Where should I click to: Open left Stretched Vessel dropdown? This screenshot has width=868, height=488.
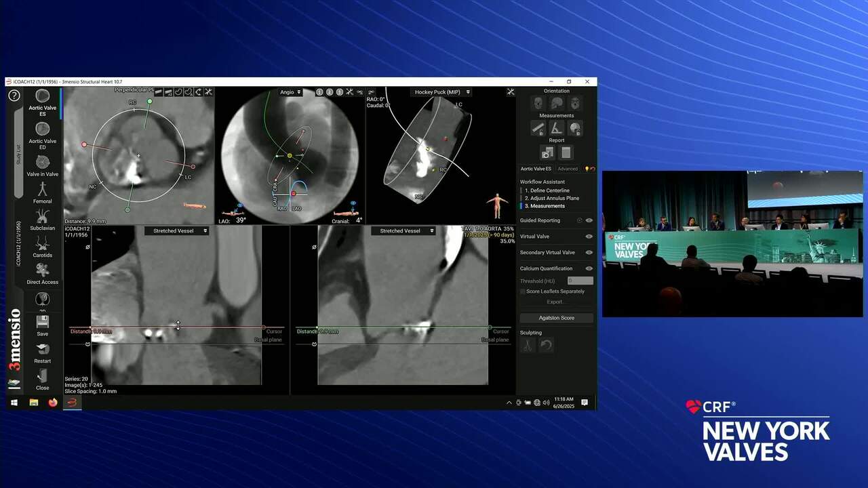(x=176, y=231)
